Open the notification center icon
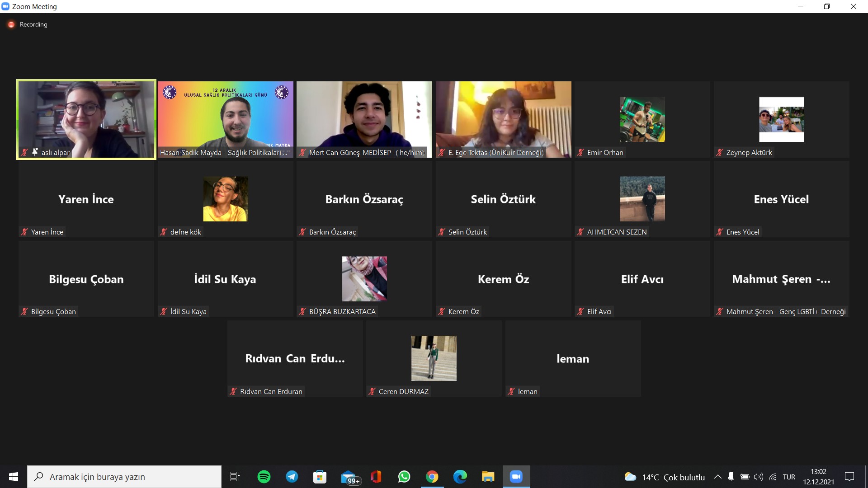This screenshot has height=488, width=868. (x=849, y=477)
